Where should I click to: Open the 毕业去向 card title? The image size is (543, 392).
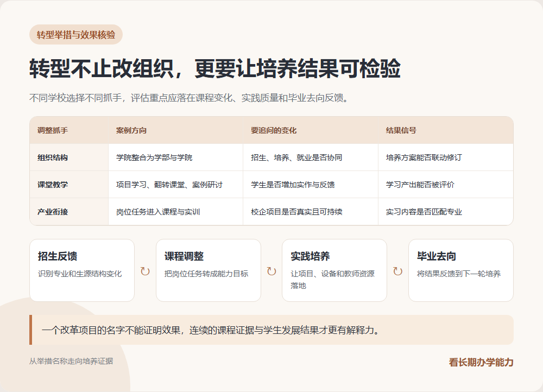(x=437, y=256)
